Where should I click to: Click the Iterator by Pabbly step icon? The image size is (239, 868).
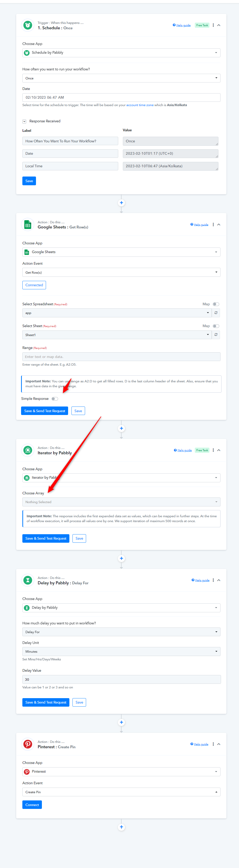[28, 450]
